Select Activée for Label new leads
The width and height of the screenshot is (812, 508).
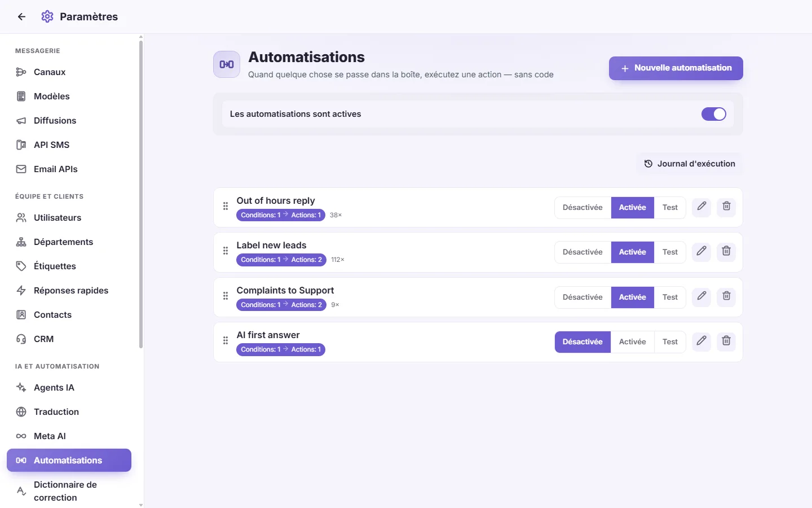click(633, 252)
